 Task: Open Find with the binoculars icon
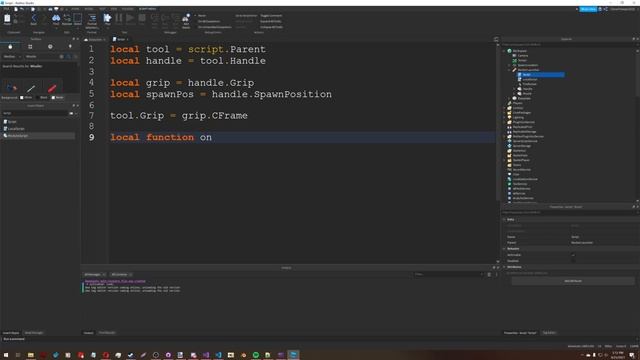pos(56,18)
